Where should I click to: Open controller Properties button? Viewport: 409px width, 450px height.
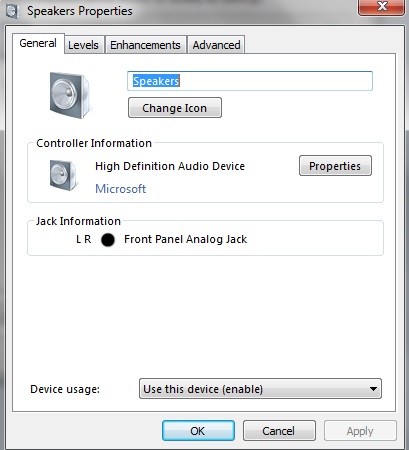point(335,166)
